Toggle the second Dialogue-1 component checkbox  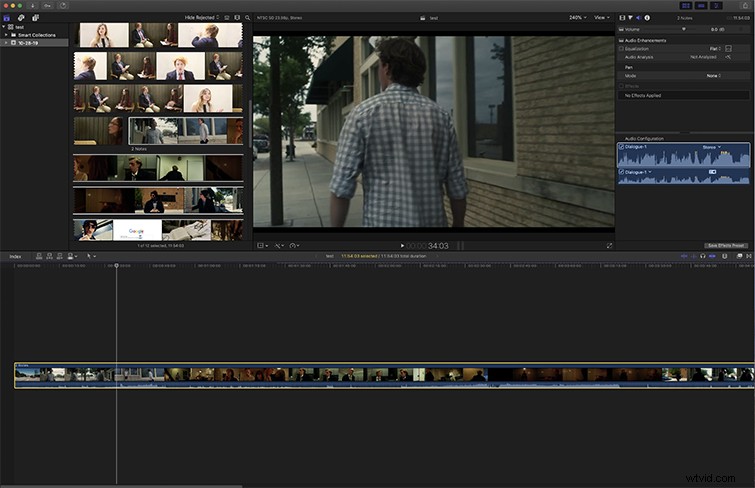point(622,172)
